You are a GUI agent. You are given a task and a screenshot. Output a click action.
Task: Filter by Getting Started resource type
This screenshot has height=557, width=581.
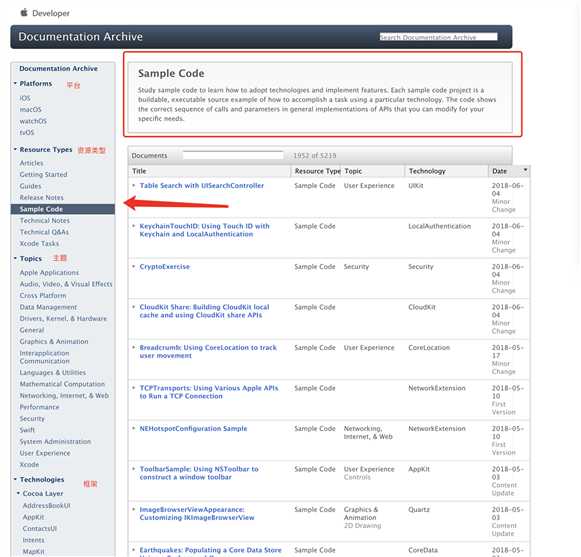point(43,174)
